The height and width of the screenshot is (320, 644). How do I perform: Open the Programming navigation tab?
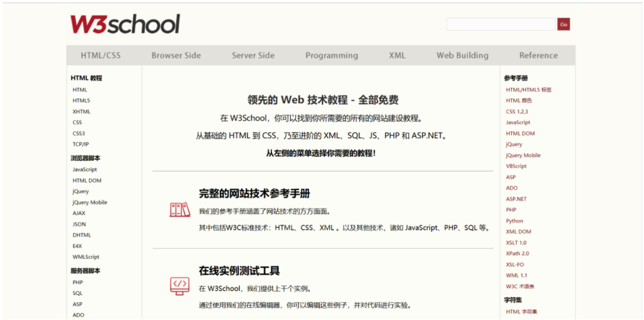click(x=332, y=55)
